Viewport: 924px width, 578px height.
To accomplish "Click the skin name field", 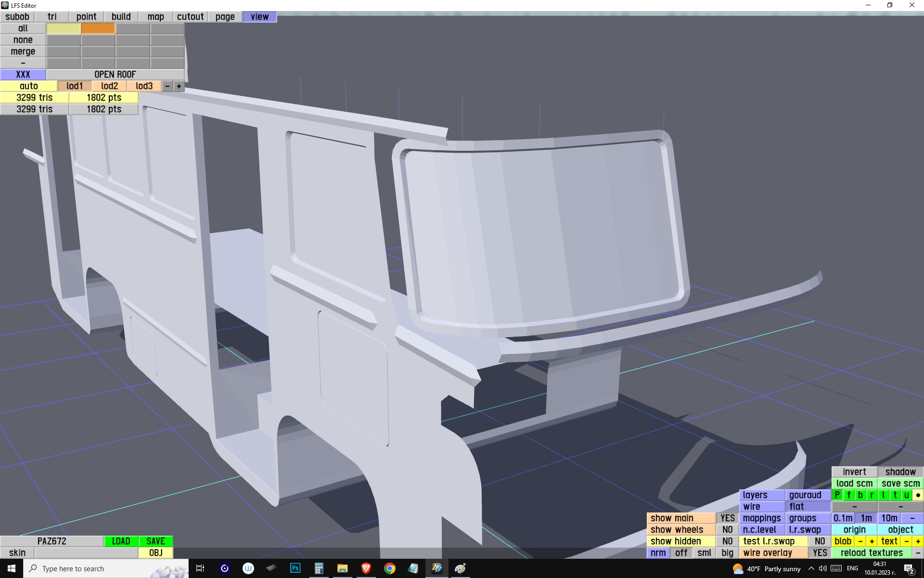I will (x=86, y=553).
